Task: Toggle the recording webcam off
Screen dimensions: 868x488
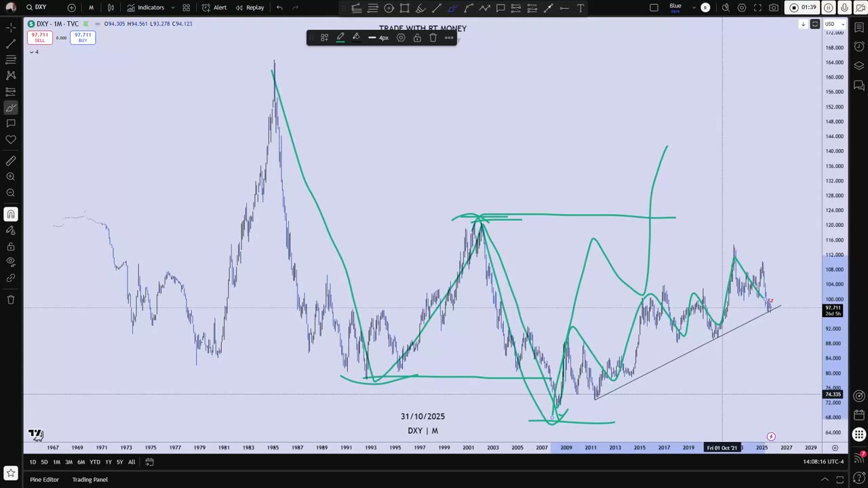Action: click(x=860, y=7)
